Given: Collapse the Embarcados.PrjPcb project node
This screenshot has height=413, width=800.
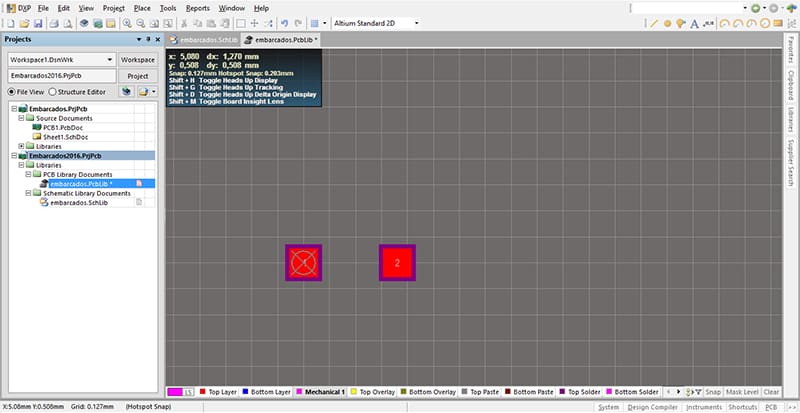Looking at the screenshot, I should tap(12, 108).
